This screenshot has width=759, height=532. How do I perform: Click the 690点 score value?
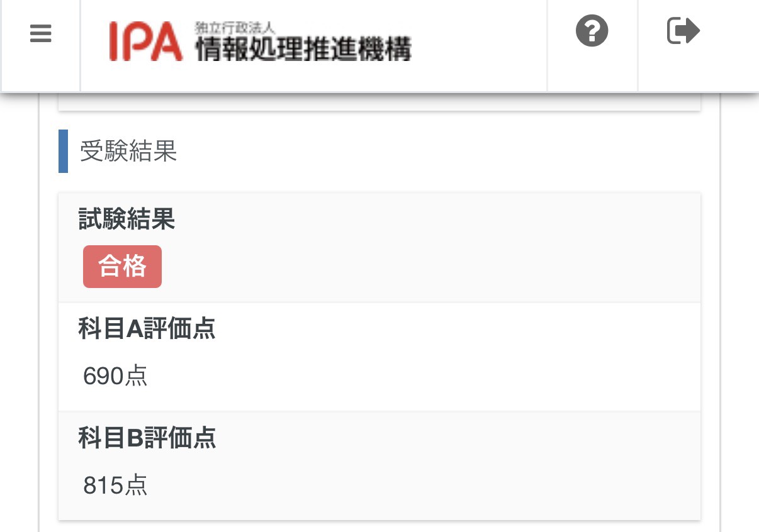(115, 376)
